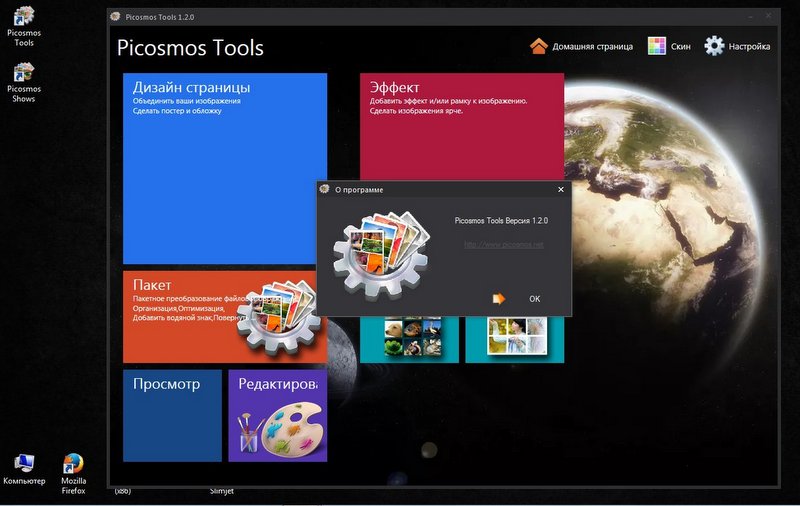Click the animal photos collage tile

409,339
